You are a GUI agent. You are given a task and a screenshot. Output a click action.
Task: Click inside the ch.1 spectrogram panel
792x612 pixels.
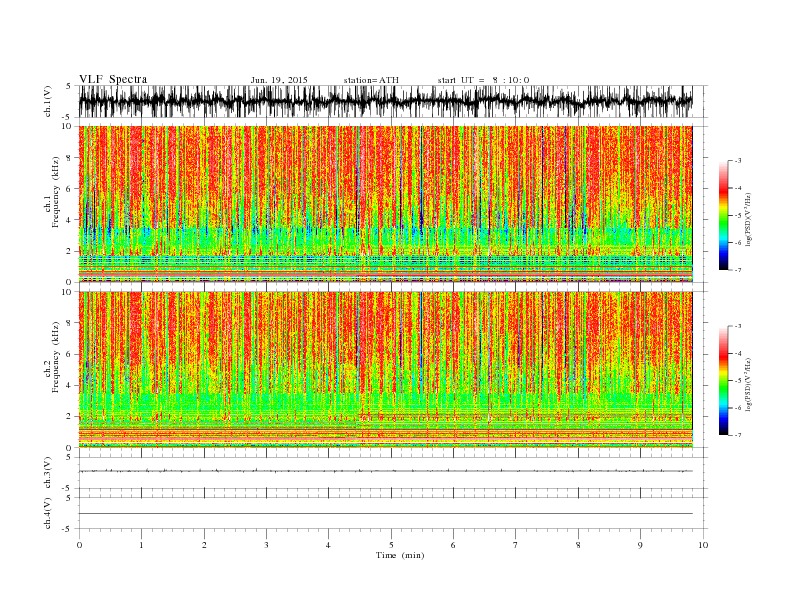point(385,204)
